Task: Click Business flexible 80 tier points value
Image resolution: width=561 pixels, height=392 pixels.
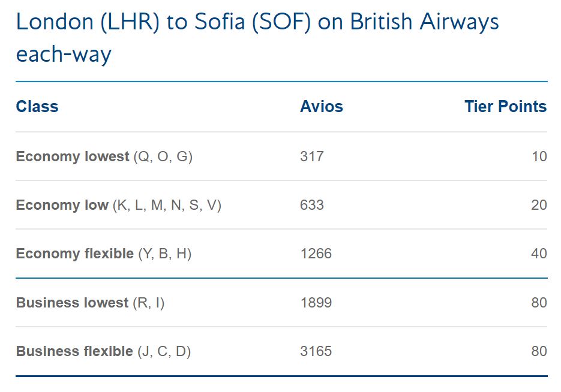Action: point(539,351)
